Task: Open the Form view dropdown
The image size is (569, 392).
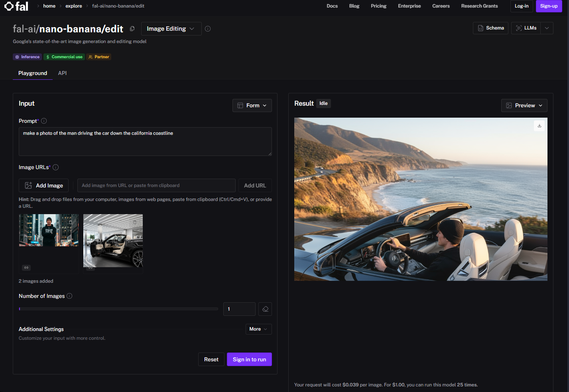Action: coord(252,105)
